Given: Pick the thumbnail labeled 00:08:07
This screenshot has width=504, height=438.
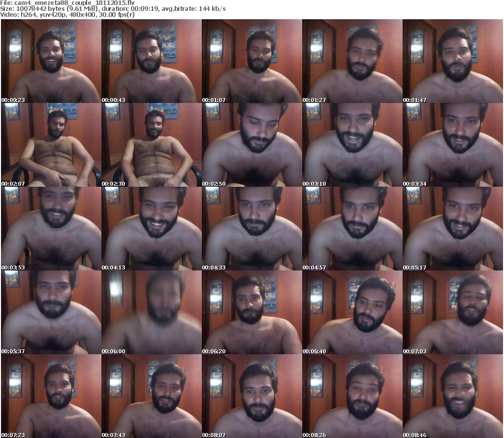Looking at the screenshot, I should (252, 396).
